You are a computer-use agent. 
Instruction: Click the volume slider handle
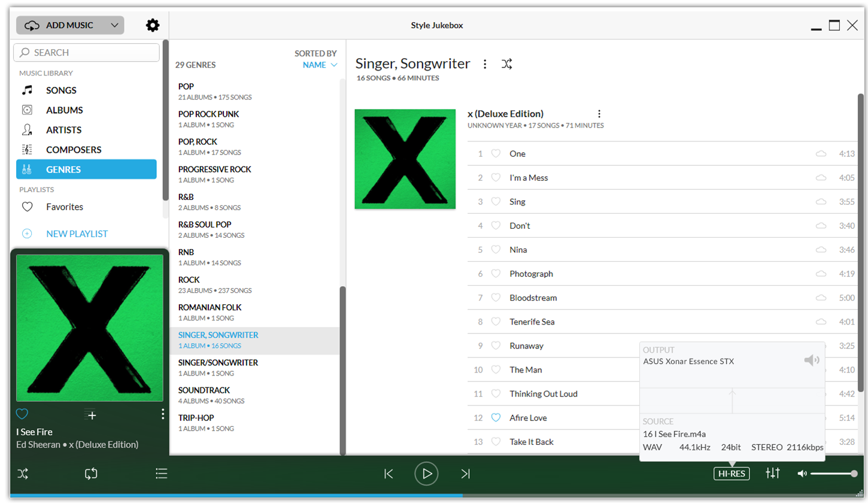click(x=854, y=474)
